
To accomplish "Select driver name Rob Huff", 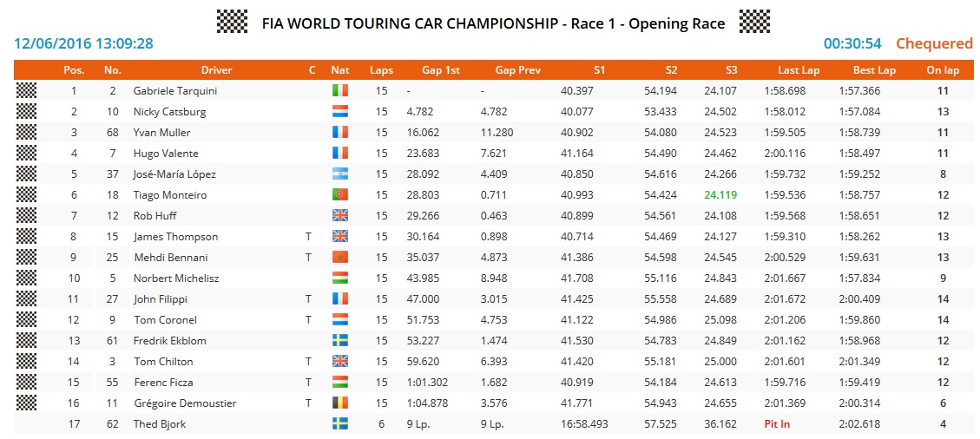I will [x=153, y=216].
